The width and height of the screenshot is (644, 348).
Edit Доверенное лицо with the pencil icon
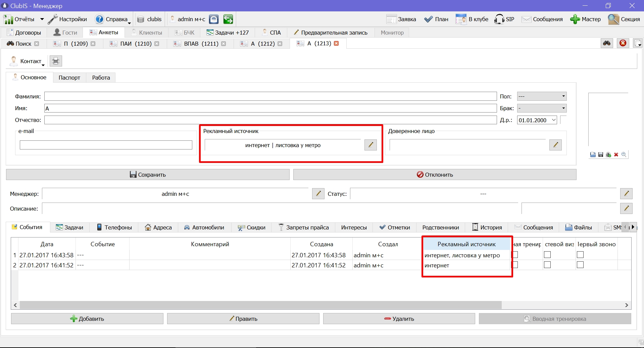(555, 145)
